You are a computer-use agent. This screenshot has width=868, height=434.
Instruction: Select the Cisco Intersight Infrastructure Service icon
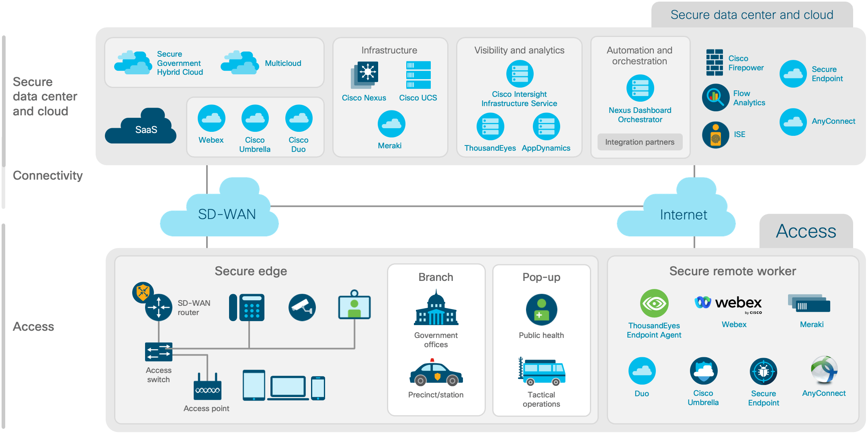pyautogui.click(x=520, y=74)
